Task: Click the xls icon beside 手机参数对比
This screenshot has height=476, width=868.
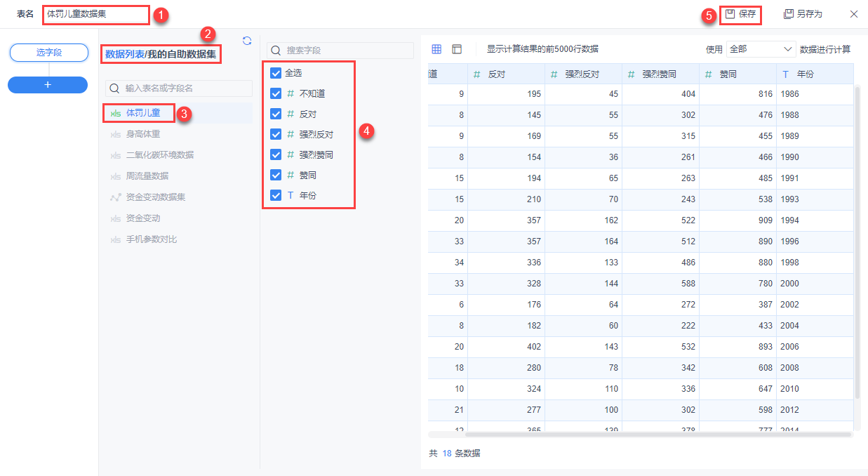Action: 116,239
